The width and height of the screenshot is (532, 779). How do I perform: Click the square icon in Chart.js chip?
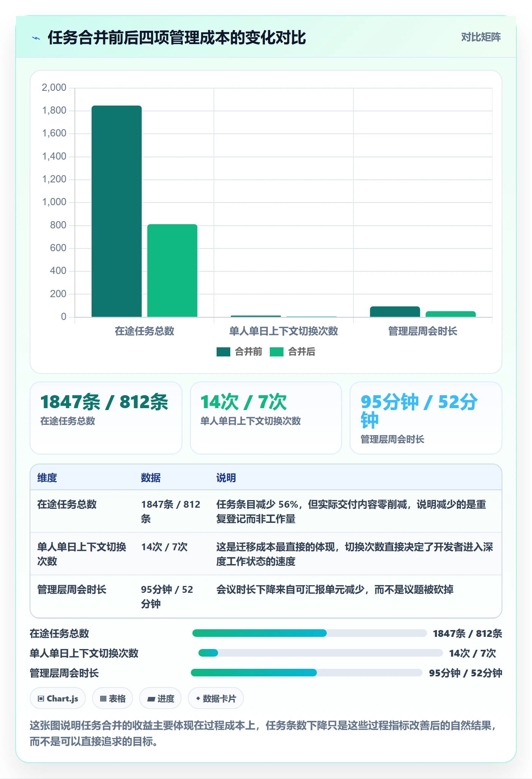point(41,698)
